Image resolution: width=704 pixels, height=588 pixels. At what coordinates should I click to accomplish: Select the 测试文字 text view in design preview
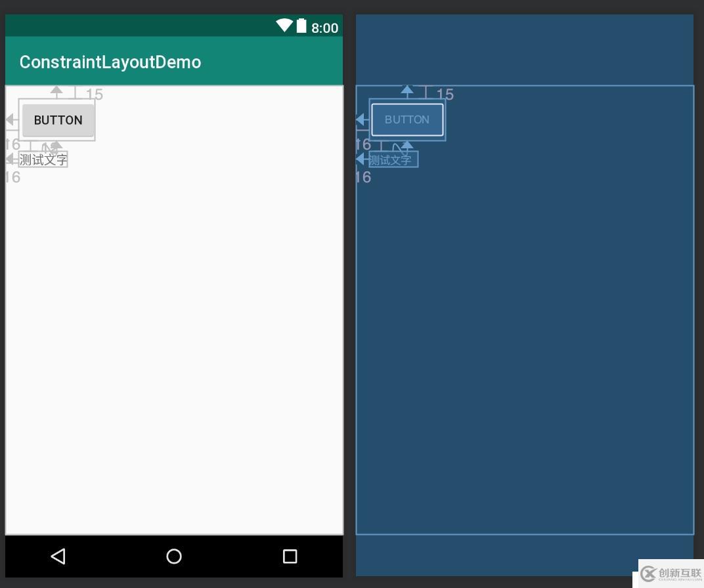pyautogui.click(x=43, y=159)
